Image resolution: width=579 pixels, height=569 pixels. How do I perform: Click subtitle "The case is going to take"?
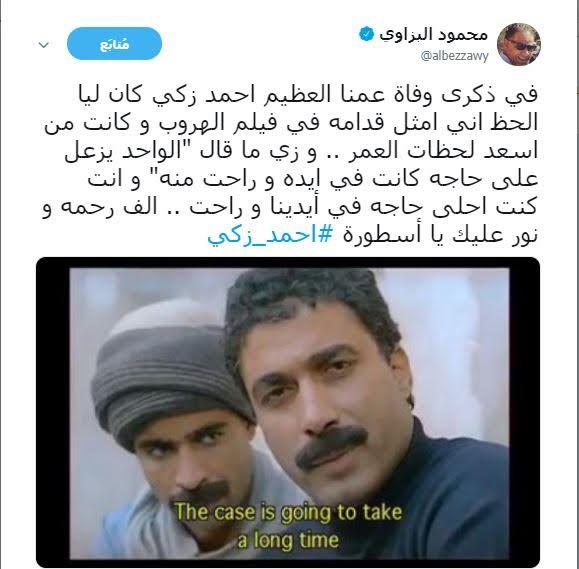click(x=288, y=513)
